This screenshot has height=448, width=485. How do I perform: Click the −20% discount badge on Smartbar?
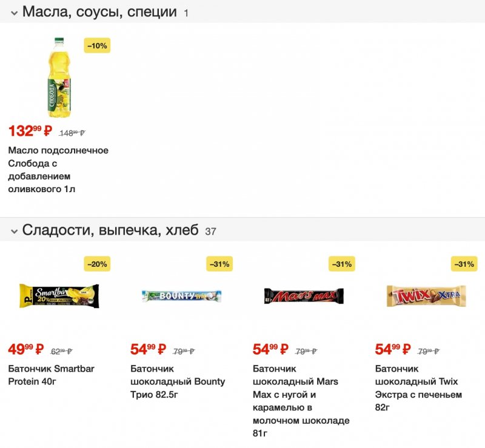click(97, 264)
